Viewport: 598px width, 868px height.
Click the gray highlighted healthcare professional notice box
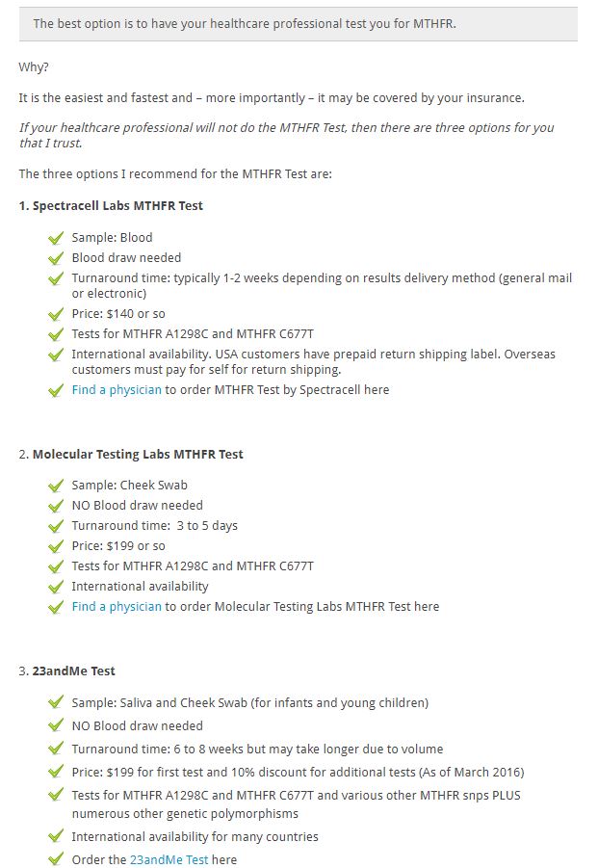pyautogui.click(x=298, y=24)
